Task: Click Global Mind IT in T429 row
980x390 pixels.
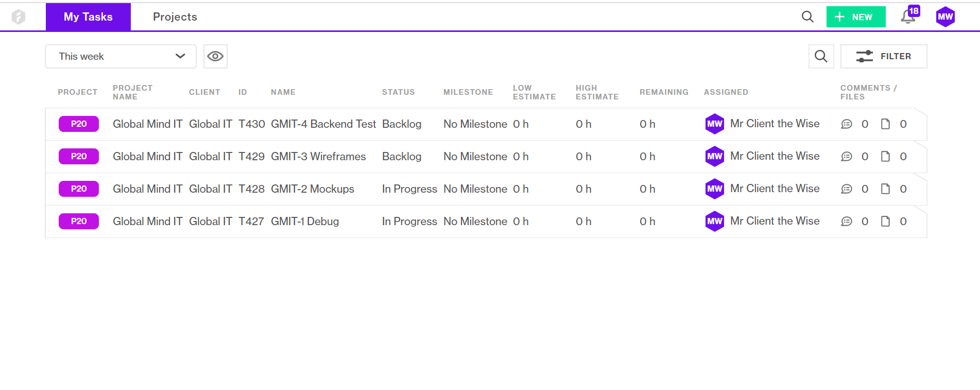Action: 148,157
